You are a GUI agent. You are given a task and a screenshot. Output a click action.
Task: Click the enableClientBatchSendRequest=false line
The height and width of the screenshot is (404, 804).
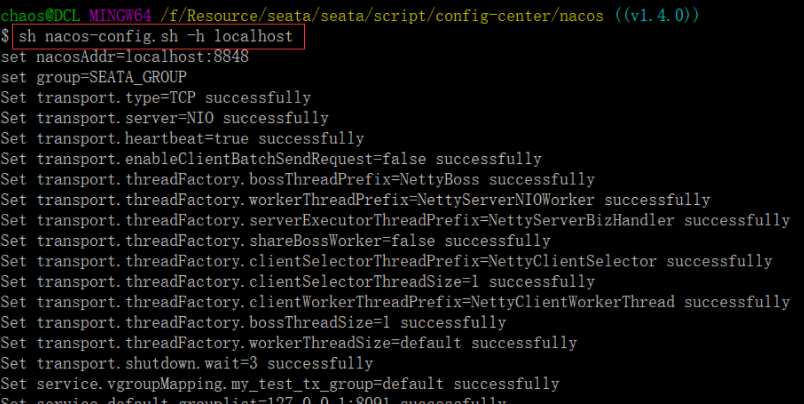click(x=271, y=159)
